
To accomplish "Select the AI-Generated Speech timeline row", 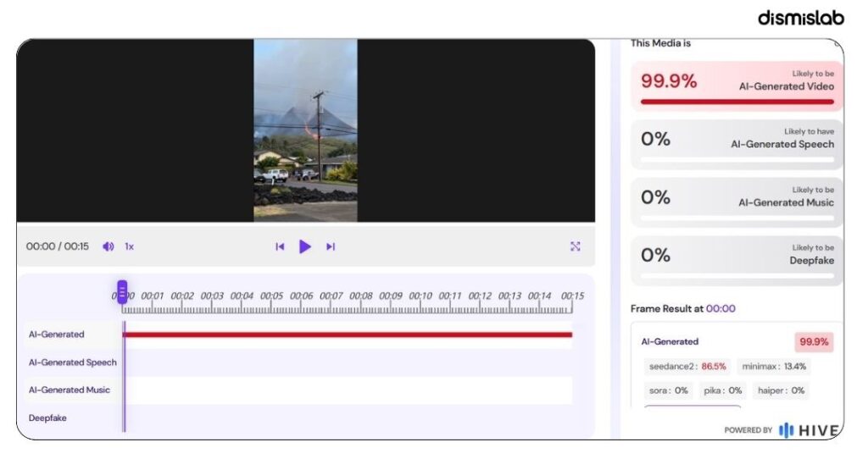I will (298, 362).
